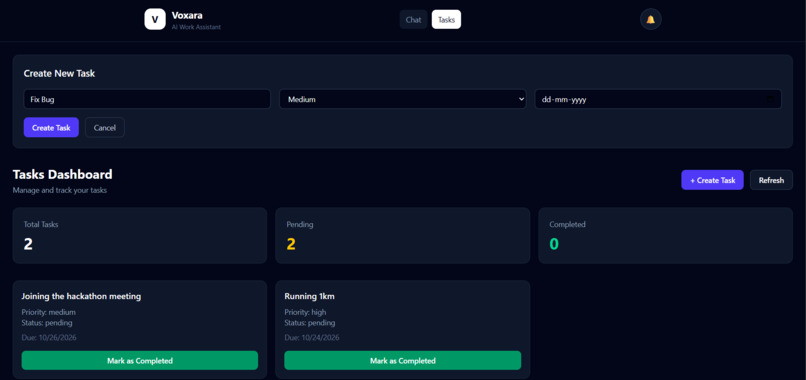Click the task name field containing Fix Bug
The width and height of the screenshot is (806, 380).
(147, 99)
